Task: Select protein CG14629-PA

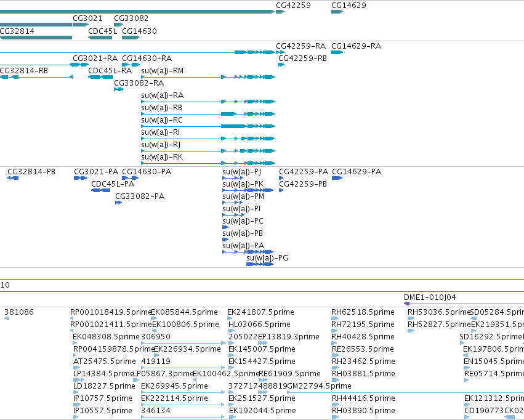Action: pos(357,172)
